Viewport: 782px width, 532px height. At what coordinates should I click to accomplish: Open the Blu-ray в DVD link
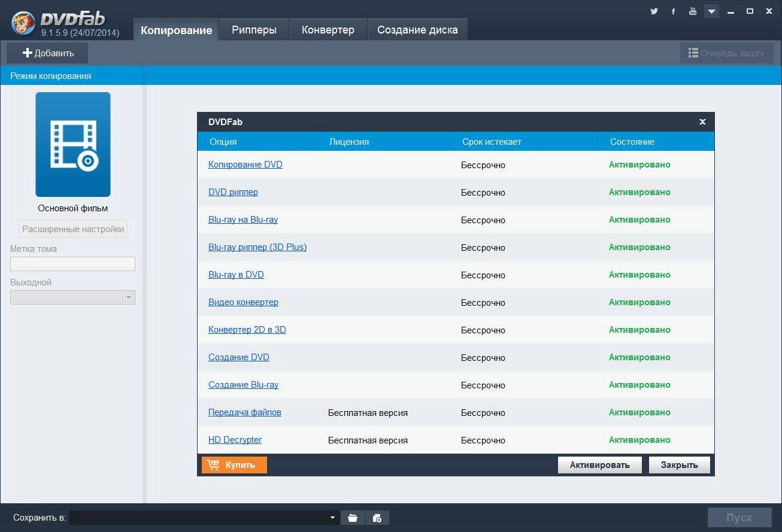pyautogui.click(x=236, y=275)
